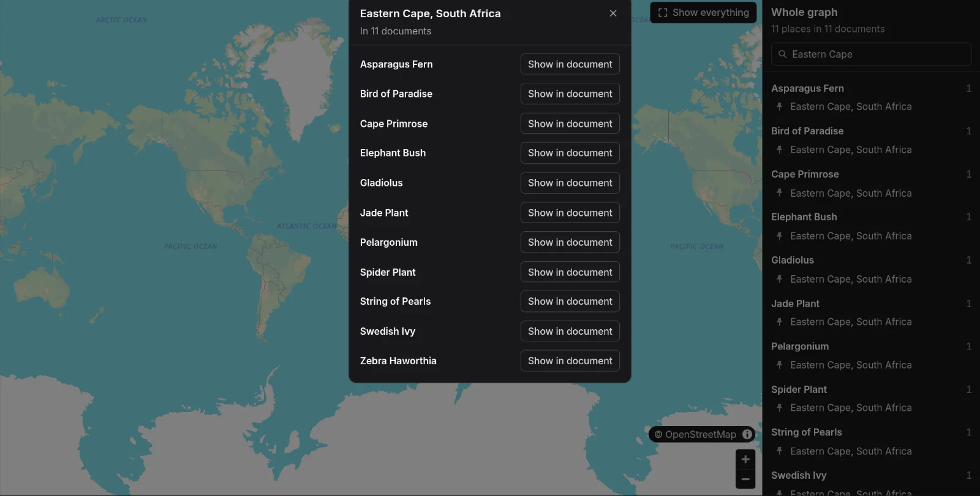980x496 pixels.
Task: Click pin icon under Elephant Bush
Action: pos(779,236)
